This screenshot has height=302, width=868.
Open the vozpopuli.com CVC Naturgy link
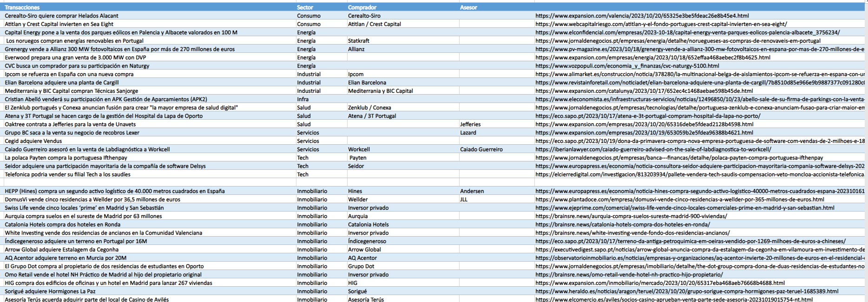[x=627, y=66]
